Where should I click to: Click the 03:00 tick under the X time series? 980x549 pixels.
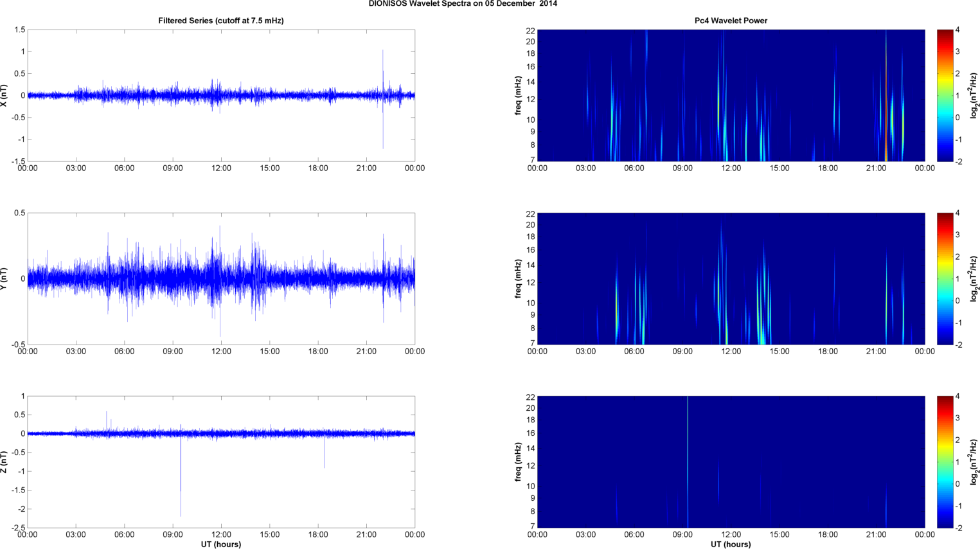76,168
